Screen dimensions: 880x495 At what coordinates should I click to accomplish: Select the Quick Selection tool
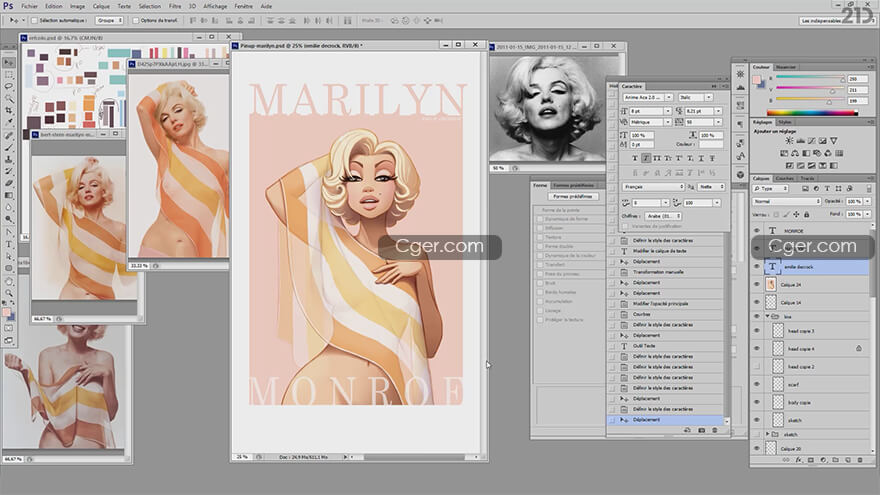(x=8, y=99)
